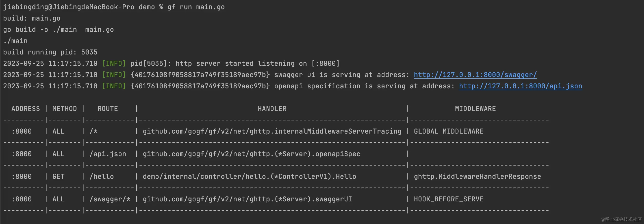Click the ghttp.MiddlewareHandlerResponse cell
The height and width of the screenshot is (224, 644).
pos(477,176)
